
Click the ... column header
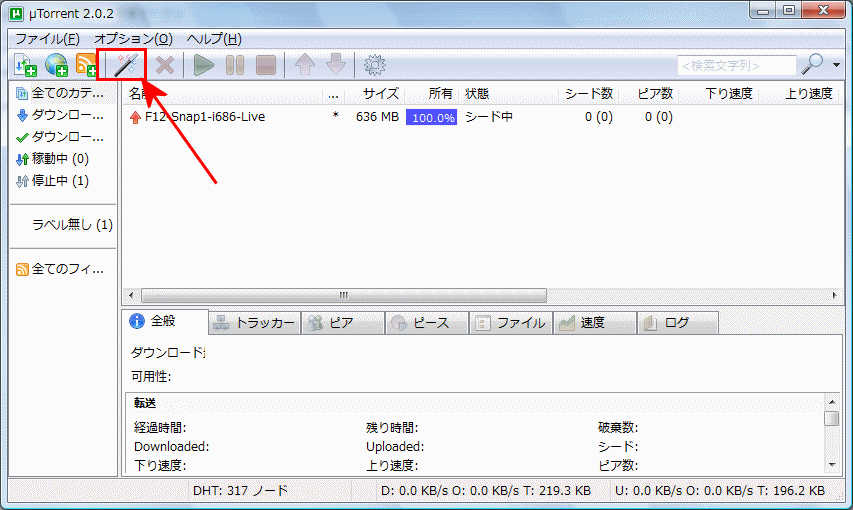333,94
